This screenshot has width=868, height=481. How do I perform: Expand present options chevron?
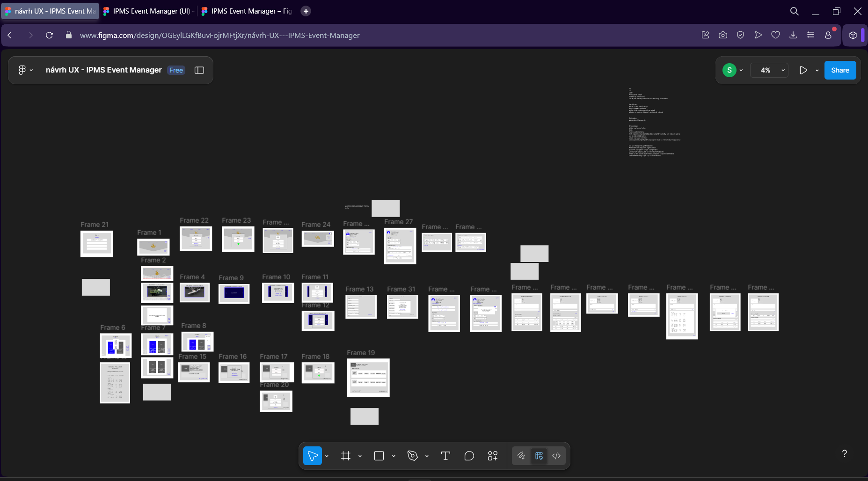(x=817, y=70)
